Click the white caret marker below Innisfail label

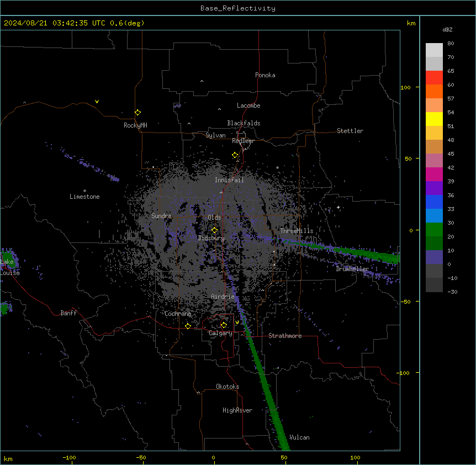[x=221, y=192]
